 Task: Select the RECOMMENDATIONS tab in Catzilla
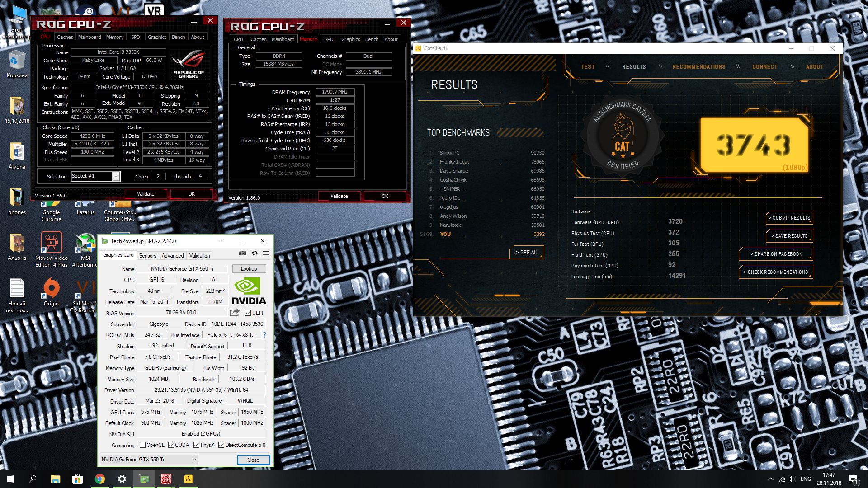click(x=698, y=67)
